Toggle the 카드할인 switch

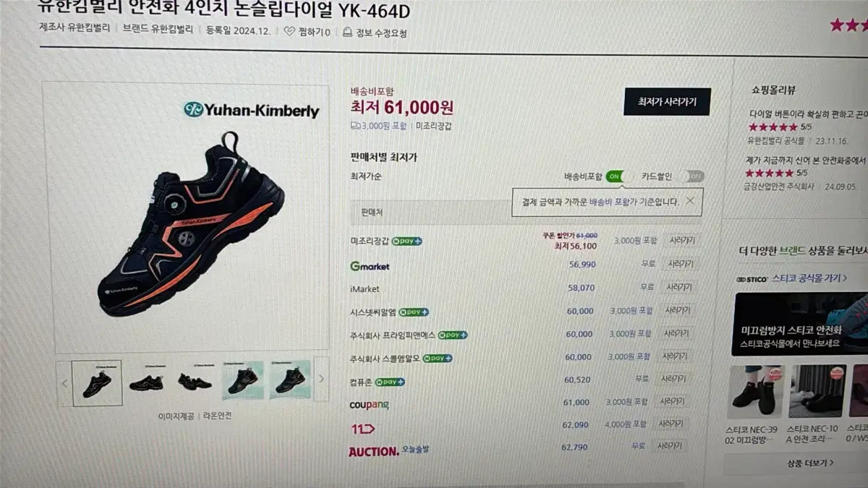pos(692,176)
